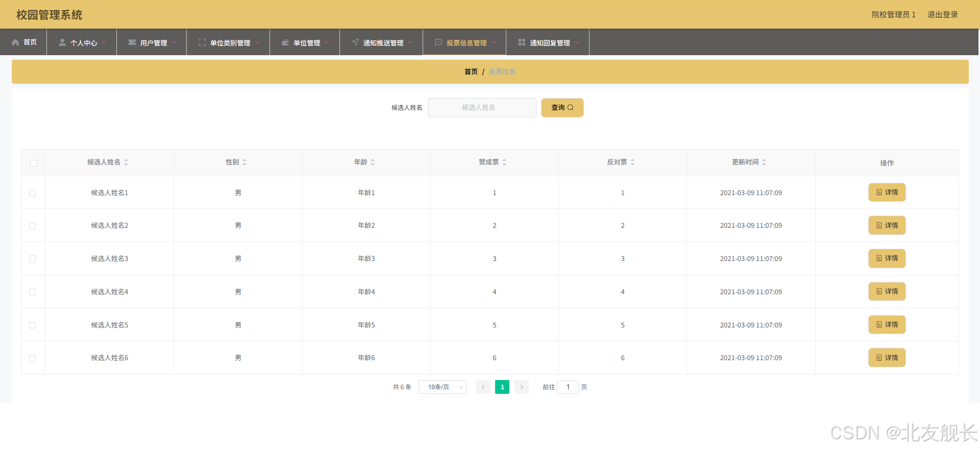
Task: Click the grid icon beside 通知回复管理
Action: pyautogui.click(x=522, y=42)
